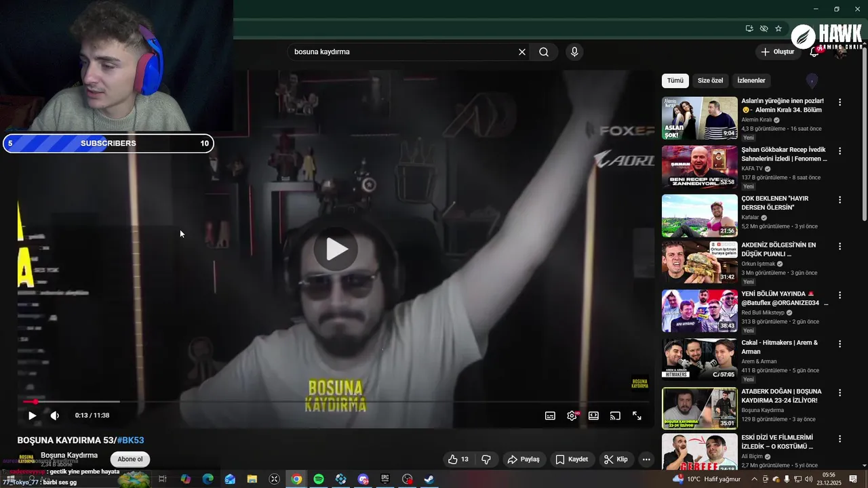Open ÇOK BEKLENEN HAYIR DERSEN ÖLERSİN title
Image resolution: width=868 pixels, height=488 pixels.
pos(774,203)
